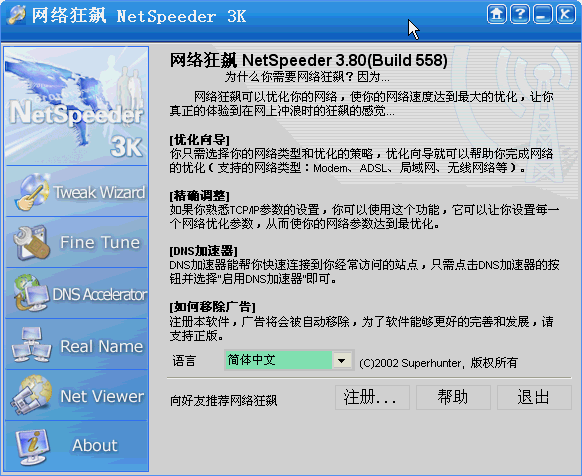Click the 向好友推荐网络狂飙 recommend link
Viewport: 582px width, 476px height.
pos(223,401)
